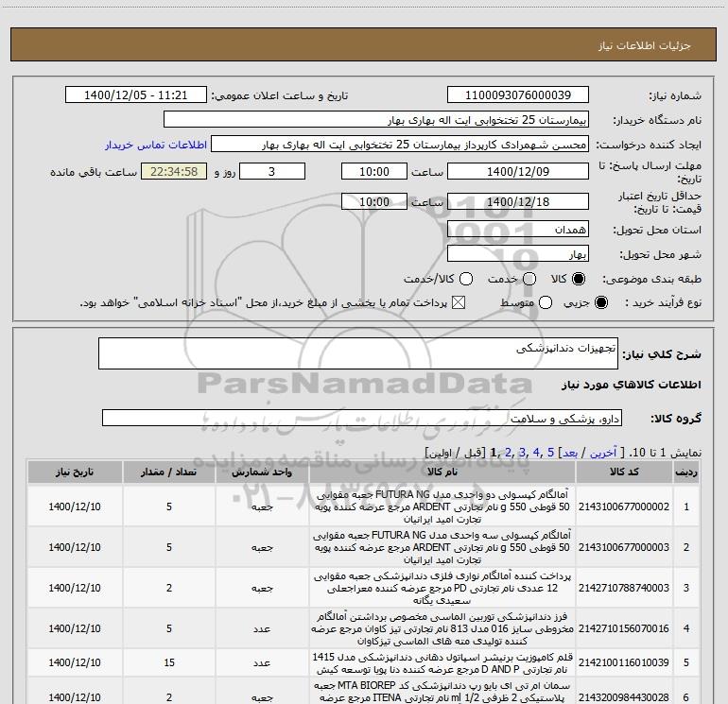Go to the آخرین pagination link
This screenshot has height=704, width=728.
(603, 453)
